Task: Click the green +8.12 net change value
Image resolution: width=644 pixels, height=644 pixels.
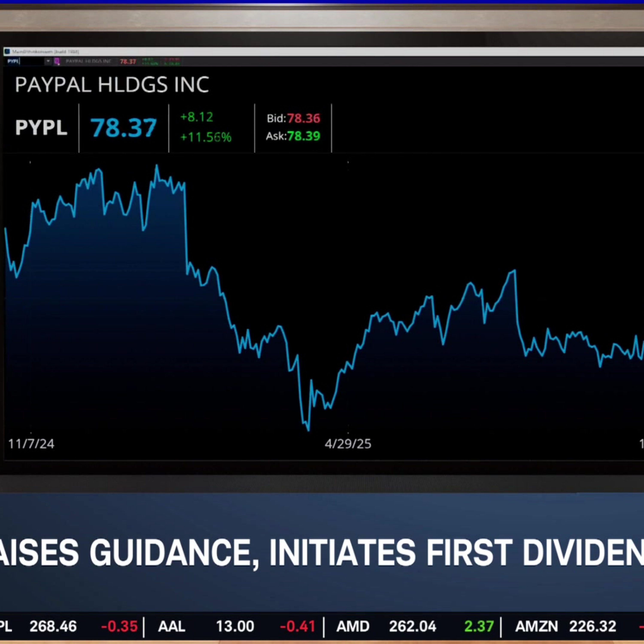Action: (196, 117)
